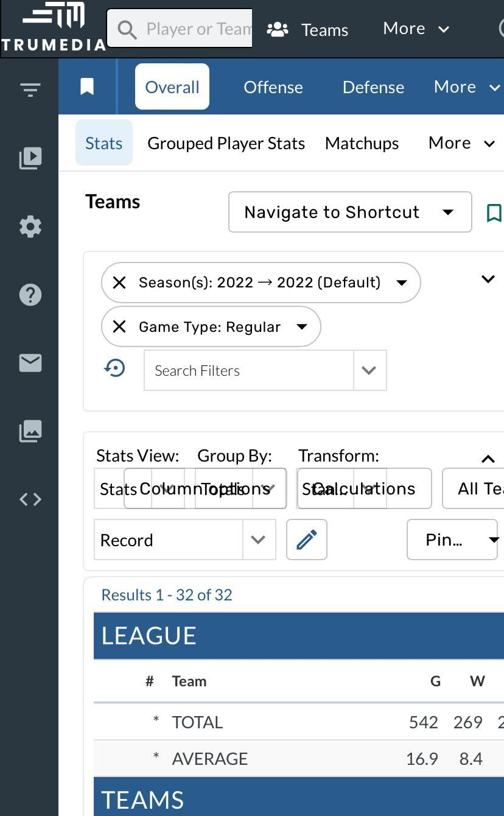Select the Matchups tab
This screenshot has height=816, width=504.
pyautogui.click(x=362, y=143)
